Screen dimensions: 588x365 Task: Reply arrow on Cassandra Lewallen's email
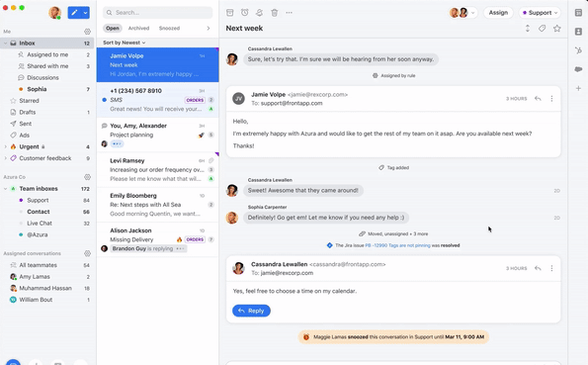[x=538, y=268]
